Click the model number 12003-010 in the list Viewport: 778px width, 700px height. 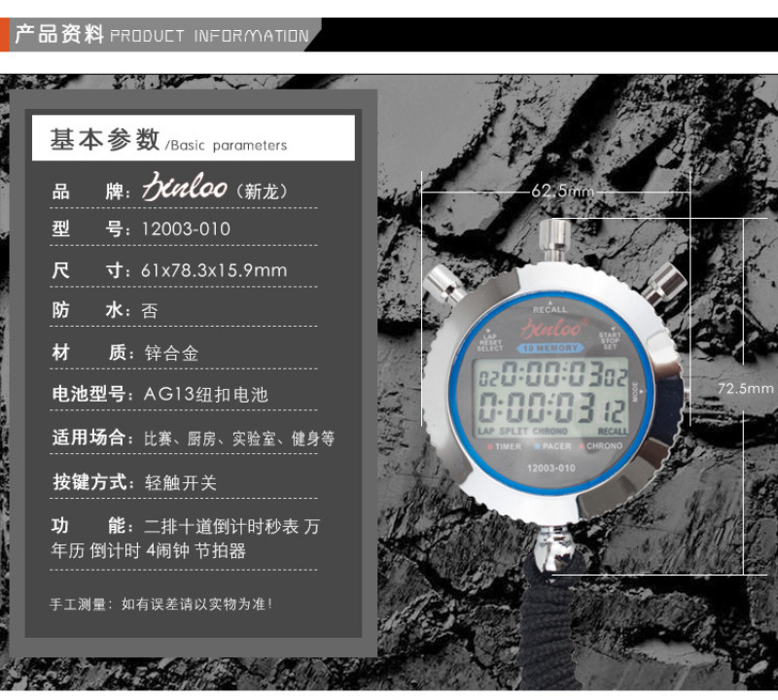(185, 229)
